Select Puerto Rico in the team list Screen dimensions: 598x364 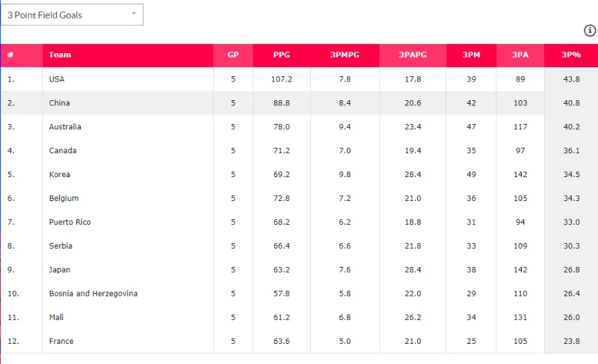point(70,223)
